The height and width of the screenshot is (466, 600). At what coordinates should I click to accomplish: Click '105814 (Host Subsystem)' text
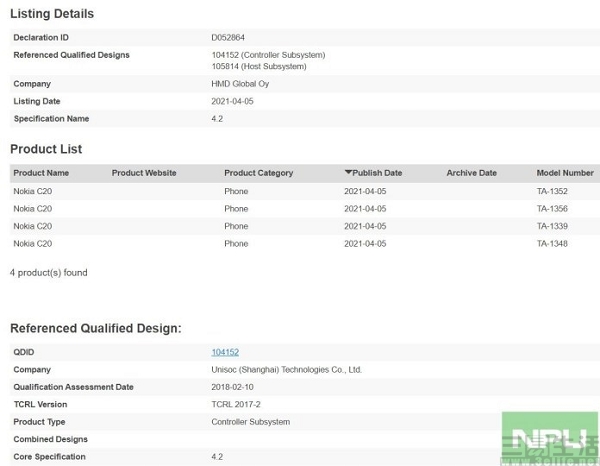pos(259,66)
